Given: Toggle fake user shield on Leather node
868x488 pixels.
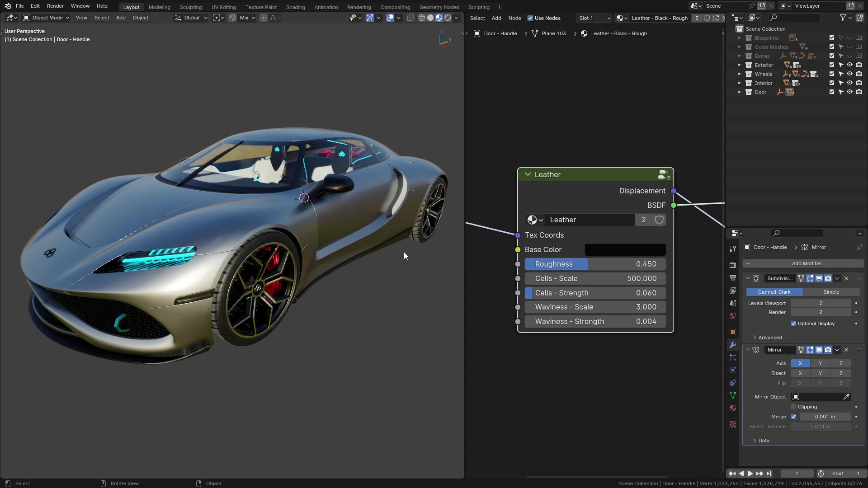Looking at the screenshot, I should click(x=659, y=220).
